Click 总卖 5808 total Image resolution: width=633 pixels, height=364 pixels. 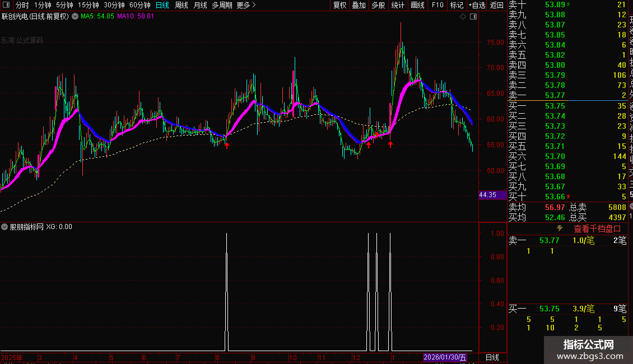pyautogui.click(x=598, y=207)
